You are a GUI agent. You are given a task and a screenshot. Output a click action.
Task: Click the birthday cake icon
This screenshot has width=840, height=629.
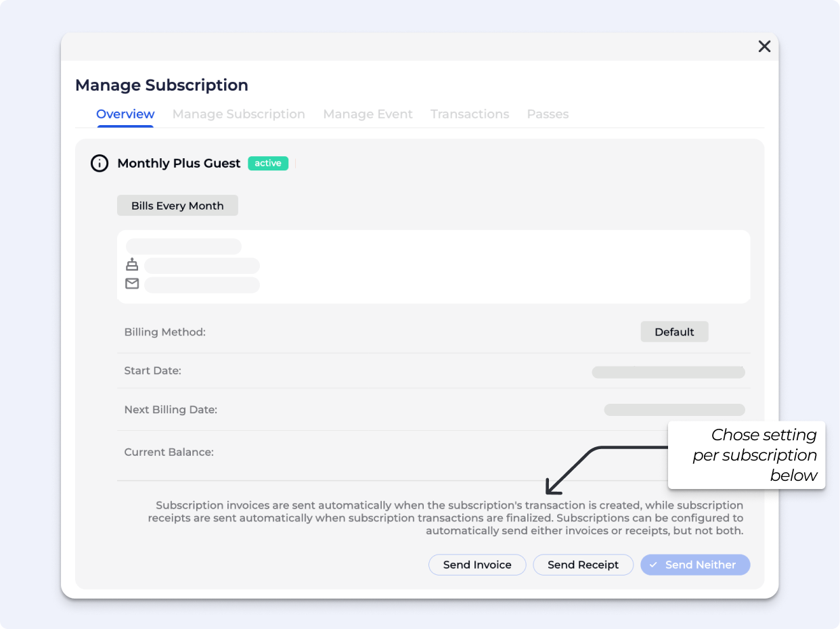[x=132, y=264]
